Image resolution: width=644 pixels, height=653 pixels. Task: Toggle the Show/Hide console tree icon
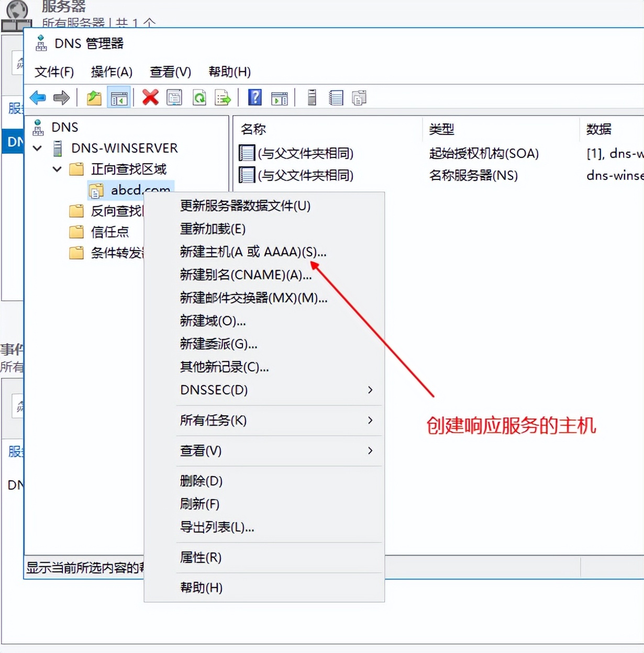(119, 97)
